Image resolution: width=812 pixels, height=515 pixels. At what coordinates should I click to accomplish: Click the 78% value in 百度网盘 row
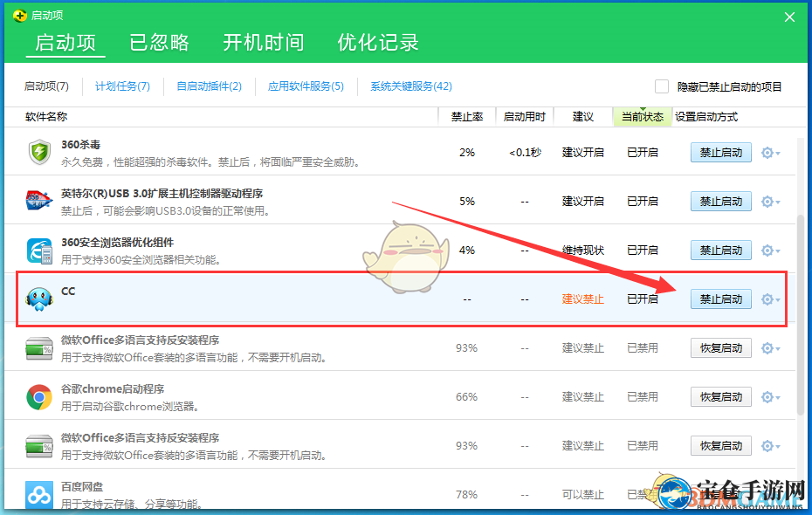[466, 495]
